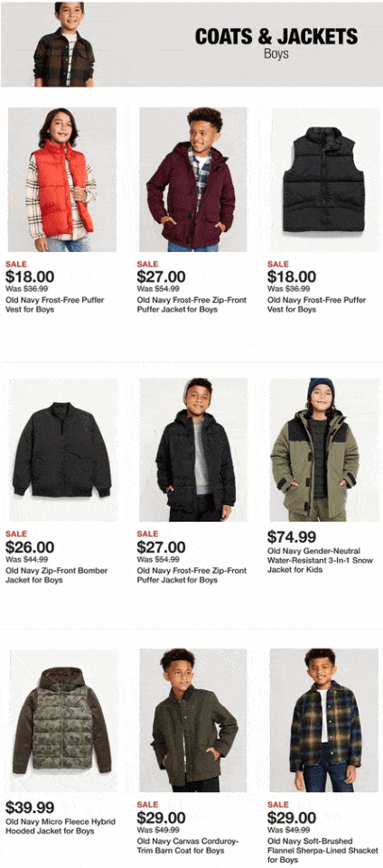This screenshot has height=868, width=383.
Task: Open the green 3-in-1 snow jacket image
Action: coord(324,450)
